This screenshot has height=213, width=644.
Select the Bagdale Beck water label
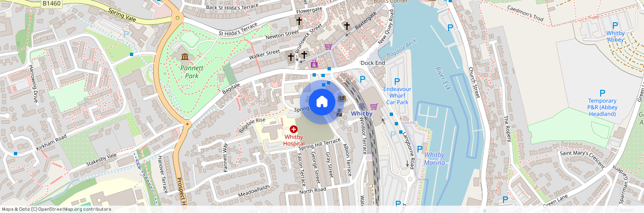click(x=401, y=48)
